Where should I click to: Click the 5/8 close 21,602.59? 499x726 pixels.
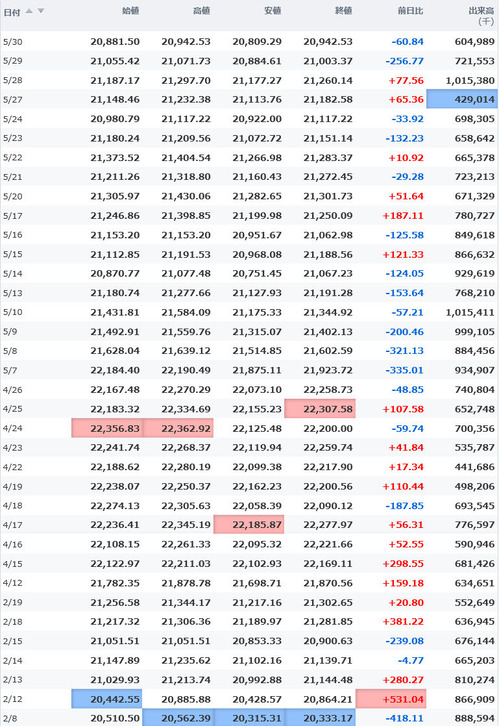point(328,351)
